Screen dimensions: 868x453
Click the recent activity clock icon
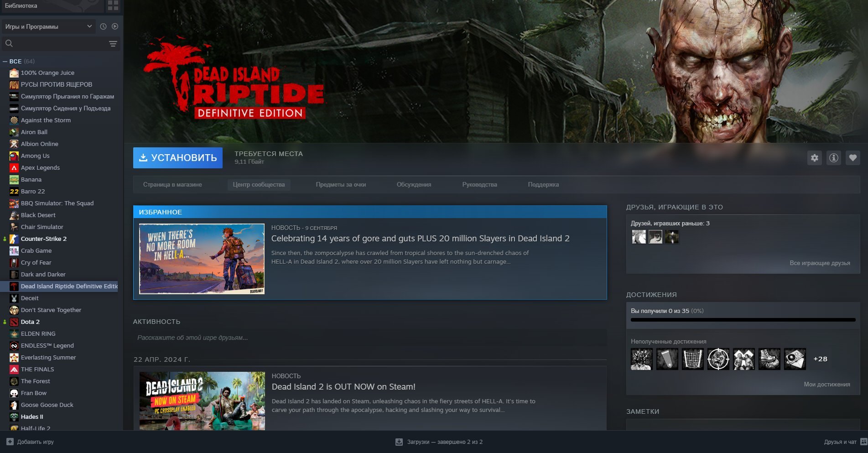click(103, 26)
